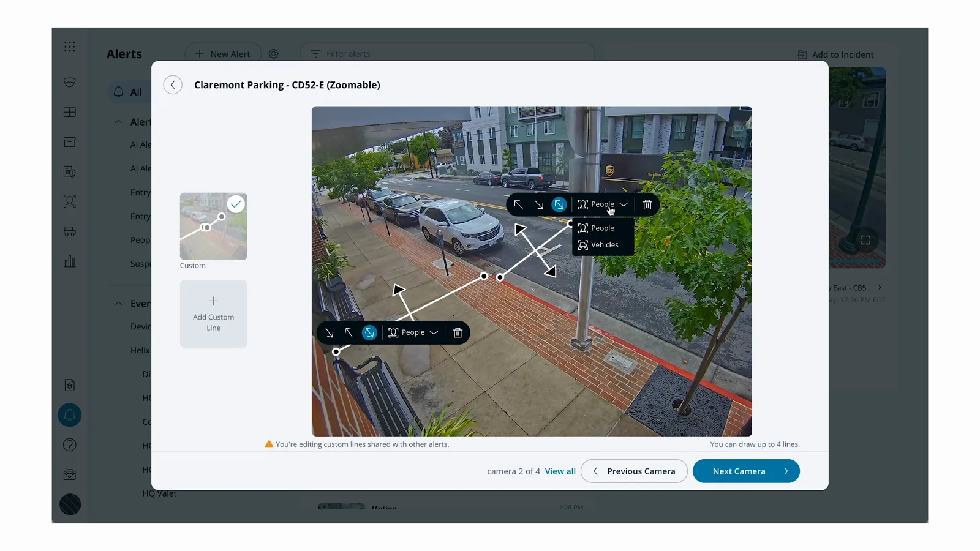Set upper line direction to up-left arrow
Viewport: 980px width, 551px height.
[x=518, y=204]
